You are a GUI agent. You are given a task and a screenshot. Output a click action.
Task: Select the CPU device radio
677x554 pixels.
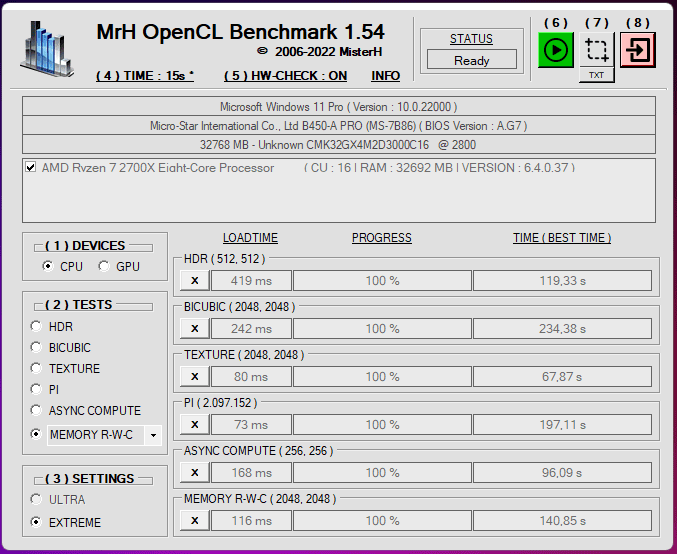tap(48, 266)
